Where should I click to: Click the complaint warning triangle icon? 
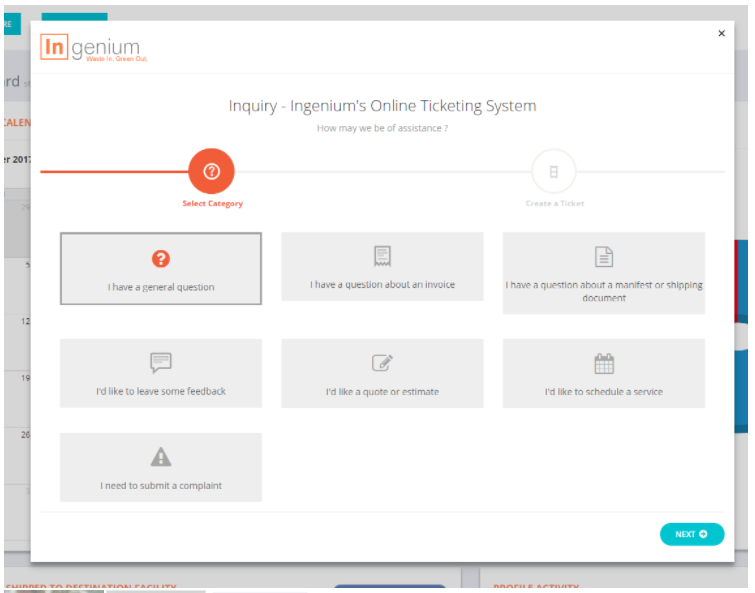point(161,457)
